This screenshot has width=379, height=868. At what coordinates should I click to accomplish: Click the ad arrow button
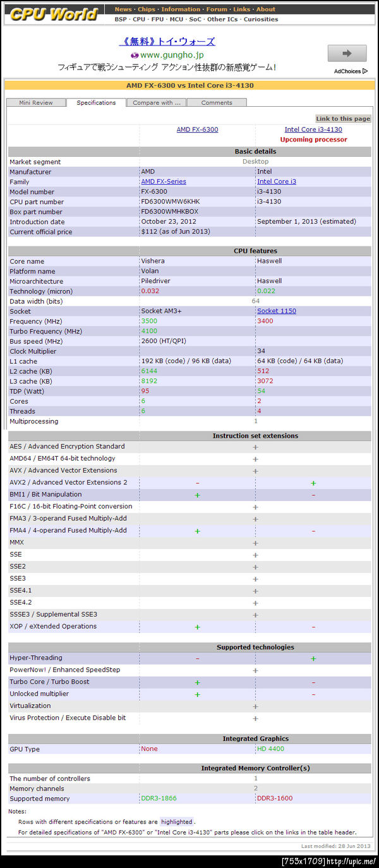tap(347, 54)
